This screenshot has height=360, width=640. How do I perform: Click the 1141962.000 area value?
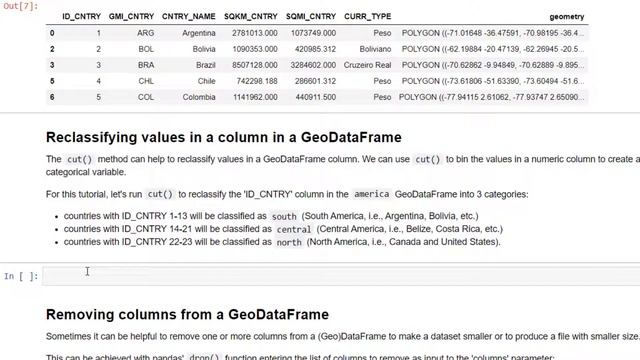click(255, 97)
